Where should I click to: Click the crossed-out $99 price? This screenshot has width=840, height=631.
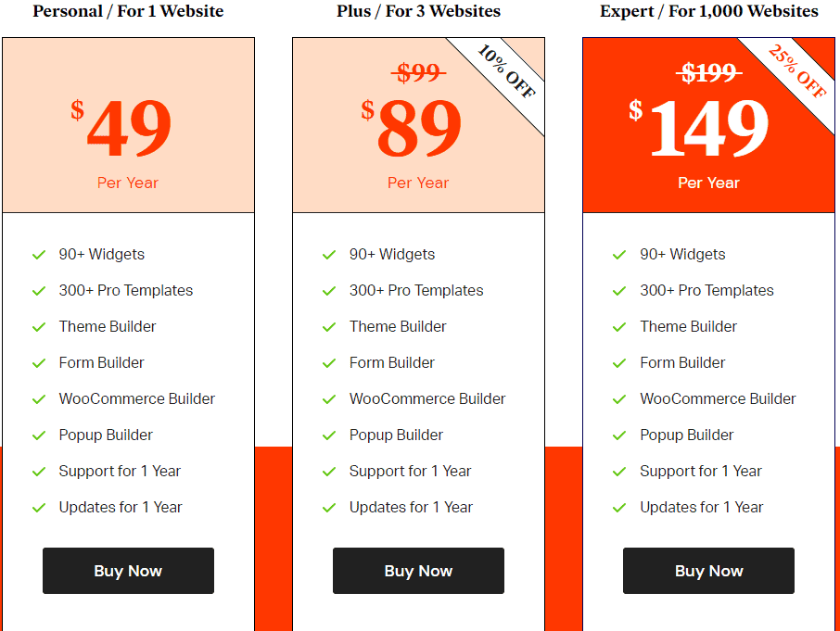[418, 72]
